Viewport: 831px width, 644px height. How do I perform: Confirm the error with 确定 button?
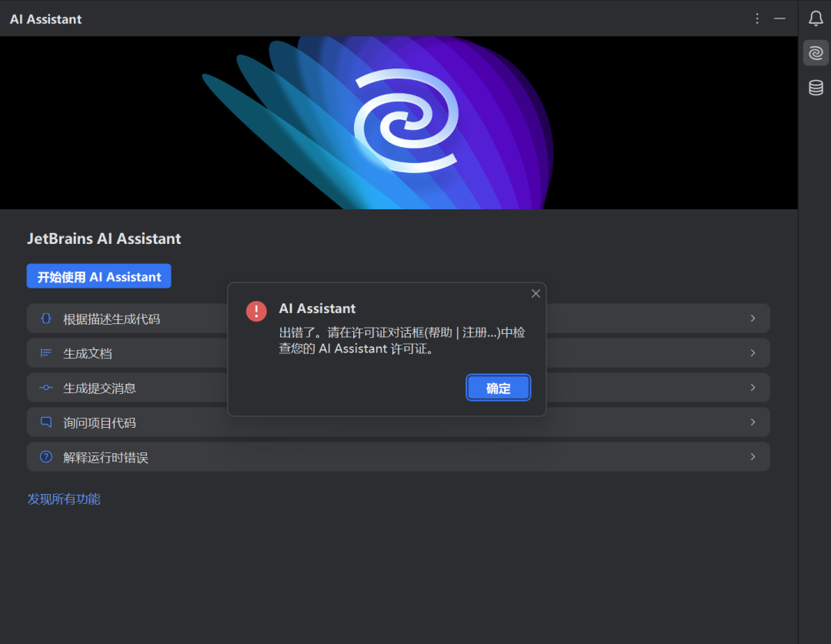tap(498, 388)
